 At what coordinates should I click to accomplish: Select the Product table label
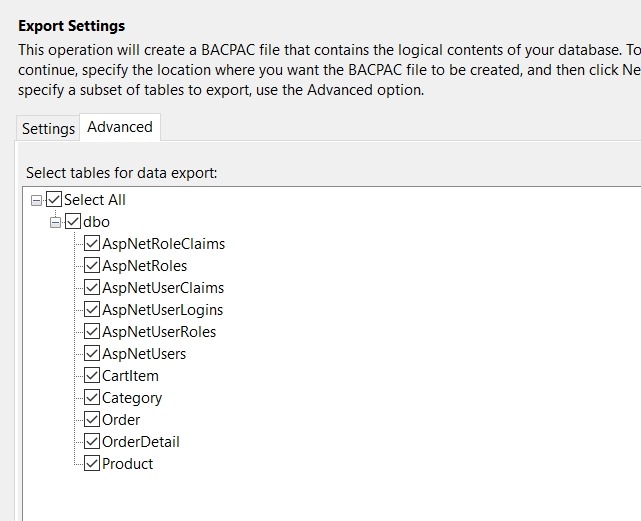(128, 464)
